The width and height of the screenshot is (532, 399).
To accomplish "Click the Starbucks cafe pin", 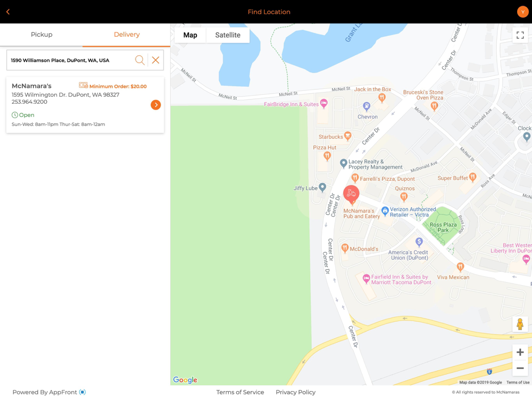I will coord(347,136).
